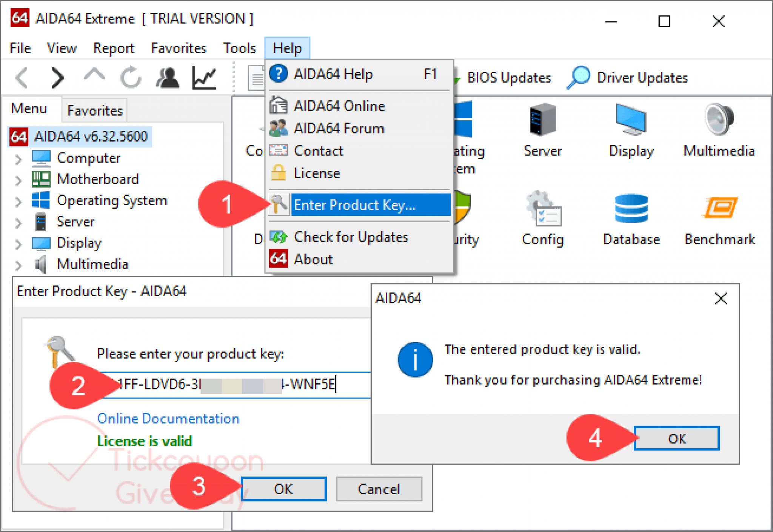
Task: Open the Config icon
Action: coord(543,209)
